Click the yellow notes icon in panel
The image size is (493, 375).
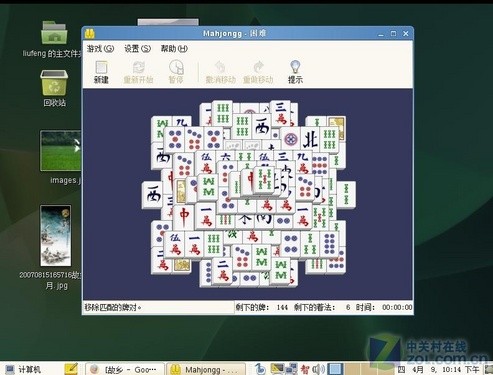71,369
